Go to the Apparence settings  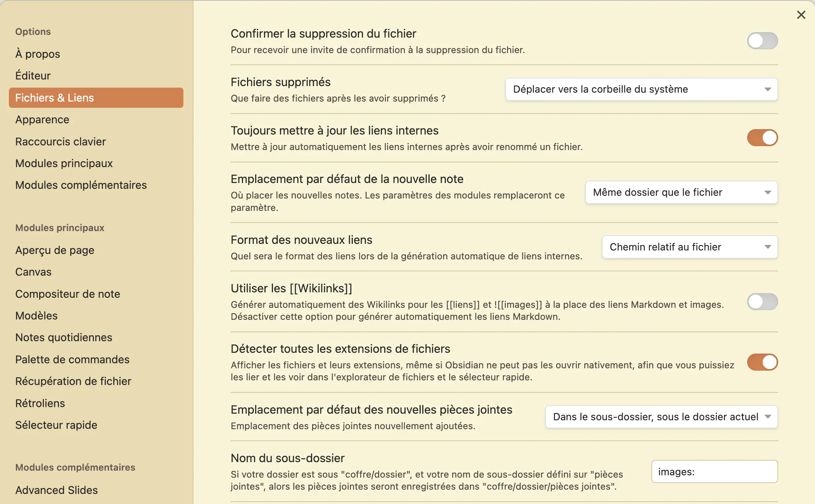coord(42,119)
